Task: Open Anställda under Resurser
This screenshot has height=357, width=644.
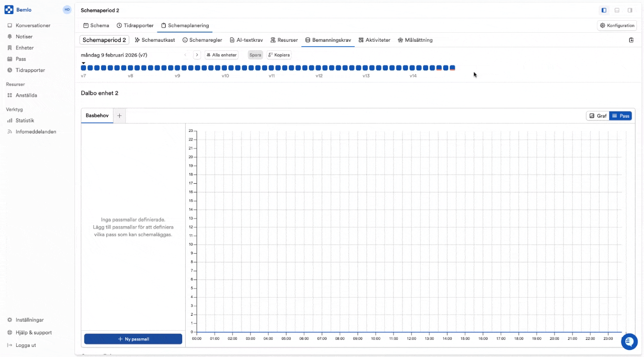Action: (x=26, y=95)
